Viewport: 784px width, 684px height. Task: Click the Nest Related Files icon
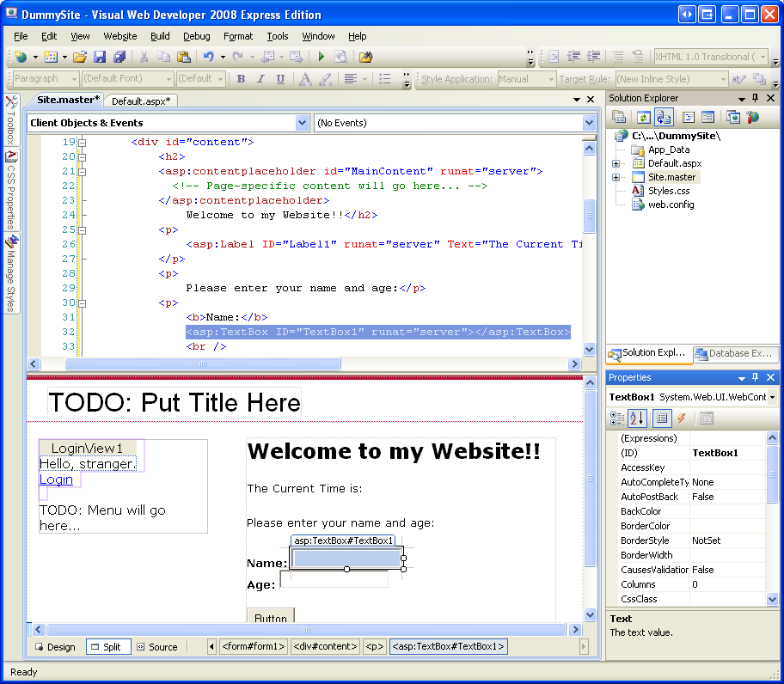pos(664,118)
